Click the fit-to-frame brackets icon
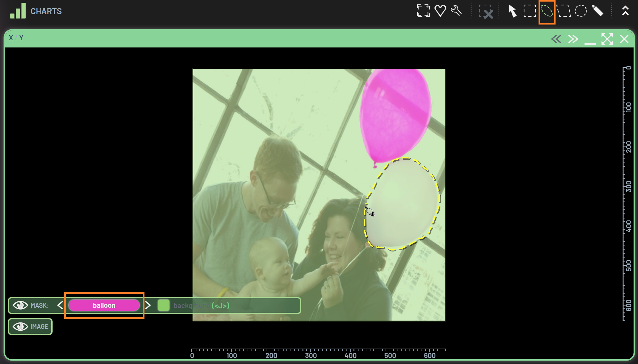The width and height of the screenshot is (638, 364). click(x=423, y=11)
